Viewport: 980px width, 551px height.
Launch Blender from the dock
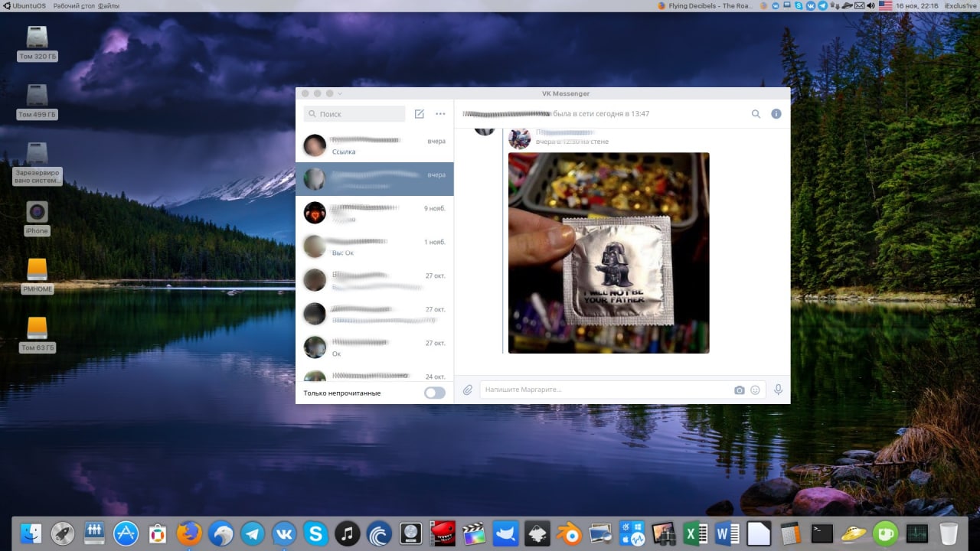[x=569, y=533]
